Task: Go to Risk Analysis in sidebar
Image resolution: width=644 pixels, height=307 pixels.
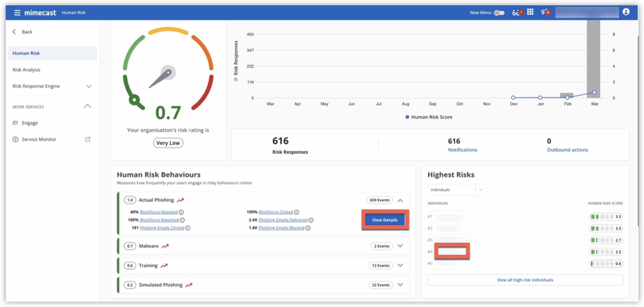Action: pyautogui.click(x=26, y=70)
